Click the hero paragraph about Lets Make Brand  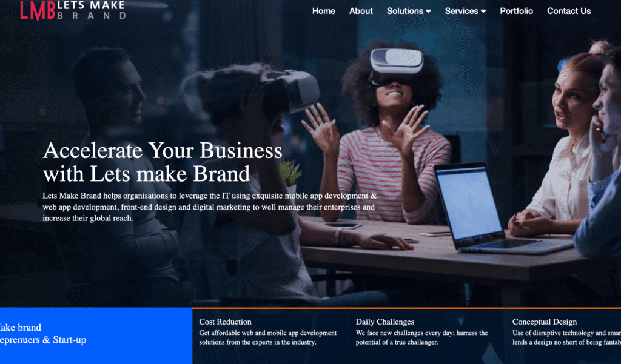209,207
